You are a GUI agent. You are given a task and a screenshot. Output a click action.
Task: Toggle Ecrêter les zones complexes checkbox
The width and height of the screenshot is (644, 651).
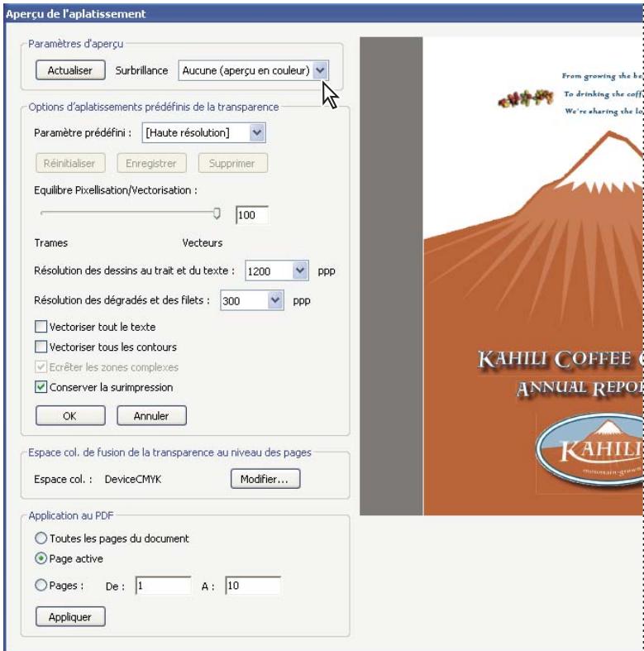pyautogui.click(x=41, y=367)
